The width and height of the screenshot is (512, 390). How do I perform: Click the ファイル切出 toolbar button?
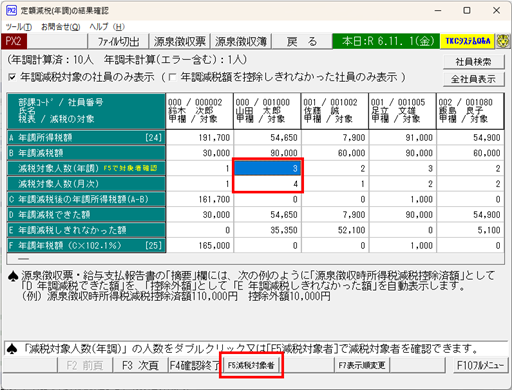pyautogui.click(x=118, y=41)
